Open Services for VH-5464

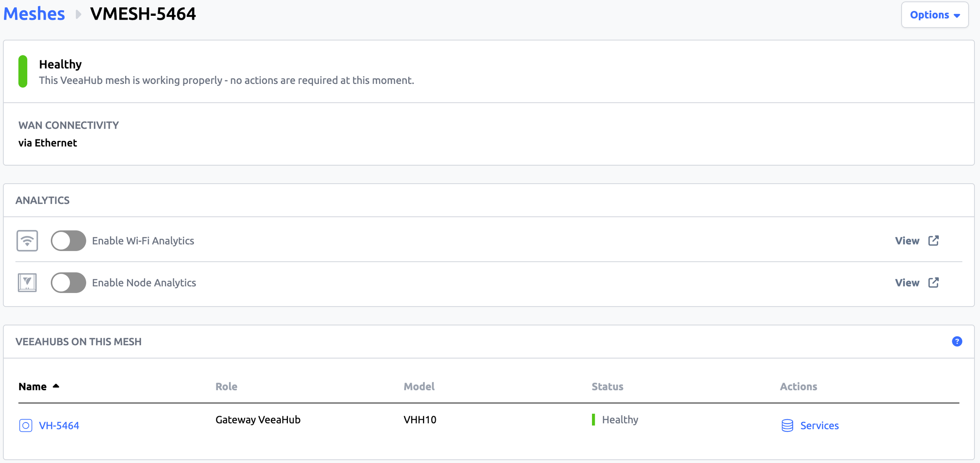[819, 425]
